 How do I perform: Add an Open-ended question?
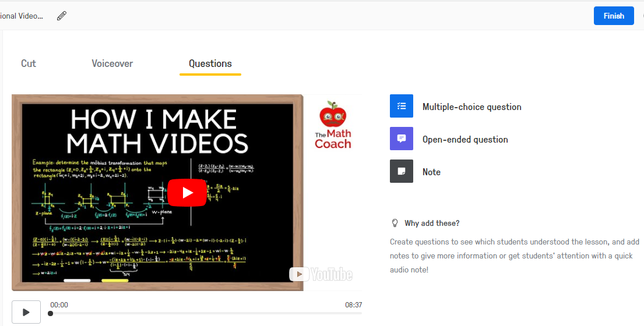[465, 139]
